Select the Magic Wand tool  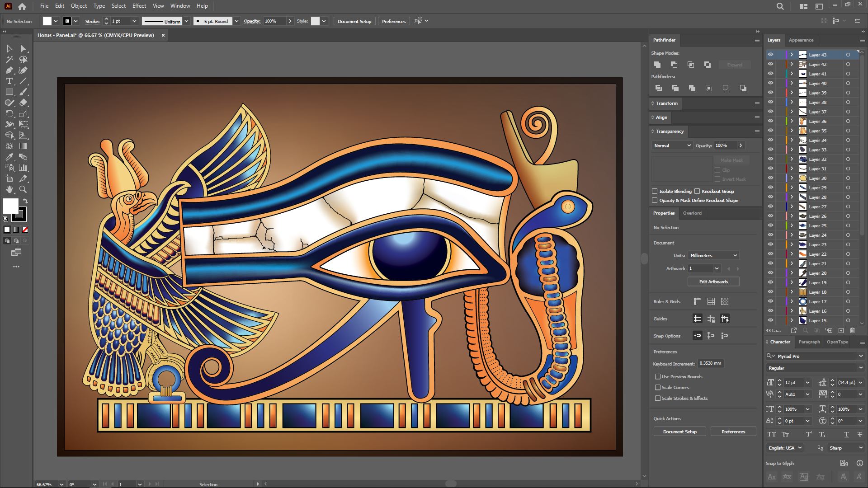(9, 59)
